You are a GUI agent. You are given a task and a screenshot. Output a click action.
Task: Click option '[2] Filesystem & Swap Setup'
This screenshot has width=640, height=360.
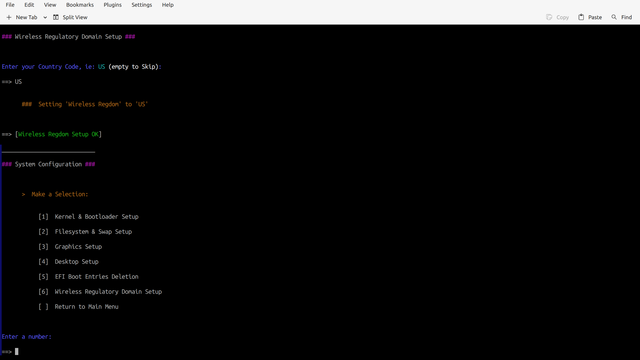[85, 232]
